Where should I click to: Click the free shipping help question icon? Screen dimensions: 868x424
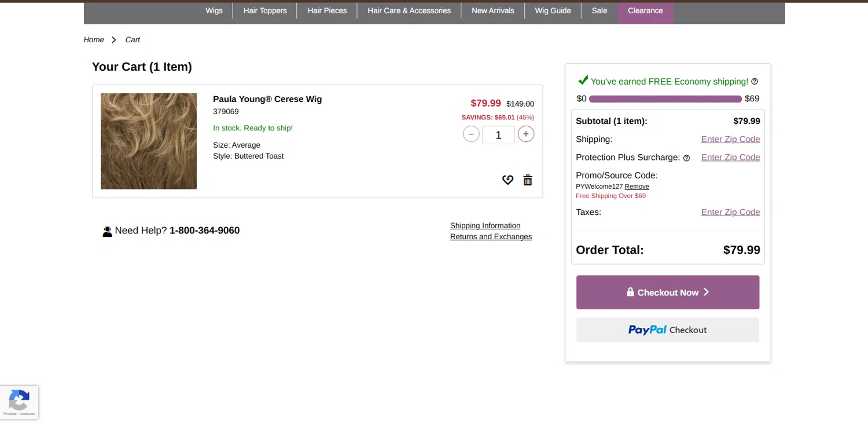pyautogui.click(x=754, y=82)
